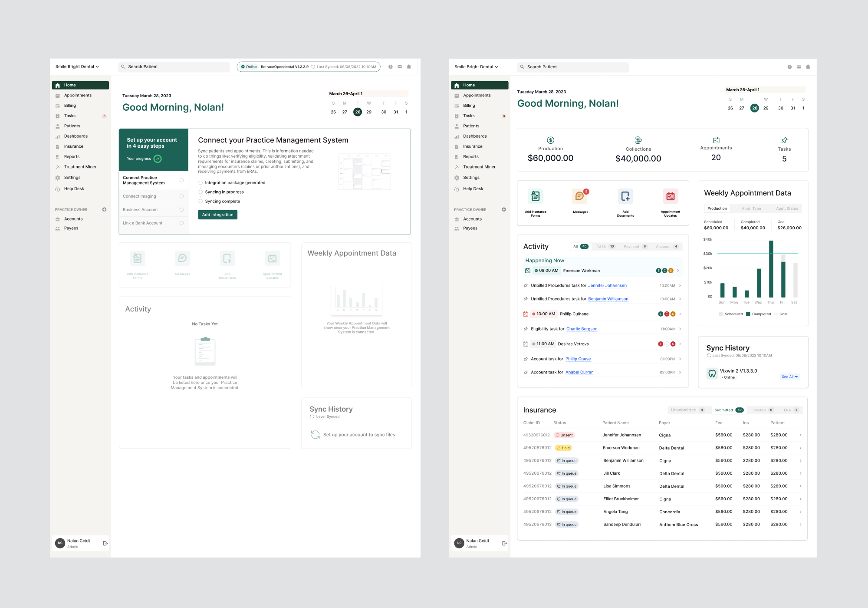Toggle the Business Account step circle
The image size is (868, 608).
point(181,210)
